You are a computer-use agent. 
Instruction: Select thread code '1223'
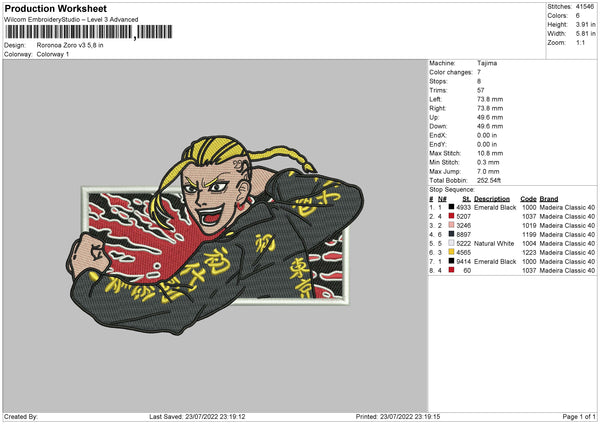point(529,253)
